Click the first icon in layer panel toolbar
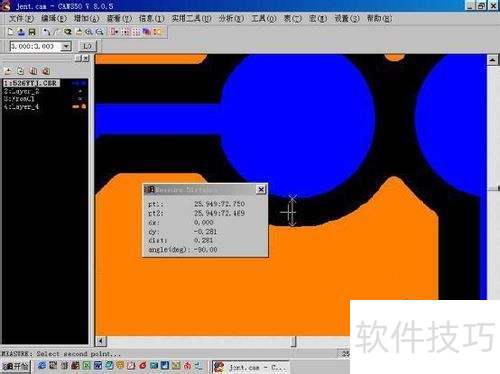Viewport: 500px width, 374px height. coord(9,71)
